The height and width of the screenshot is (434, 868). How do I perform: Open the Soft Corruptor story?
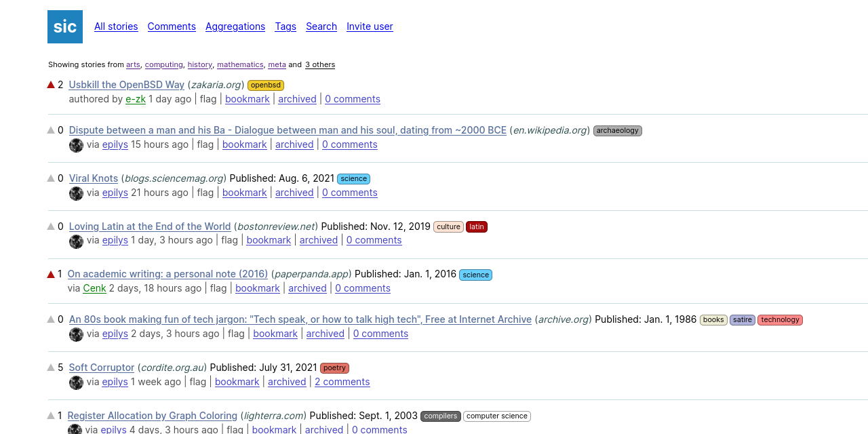pyautogui.click(x=102, y=368)
